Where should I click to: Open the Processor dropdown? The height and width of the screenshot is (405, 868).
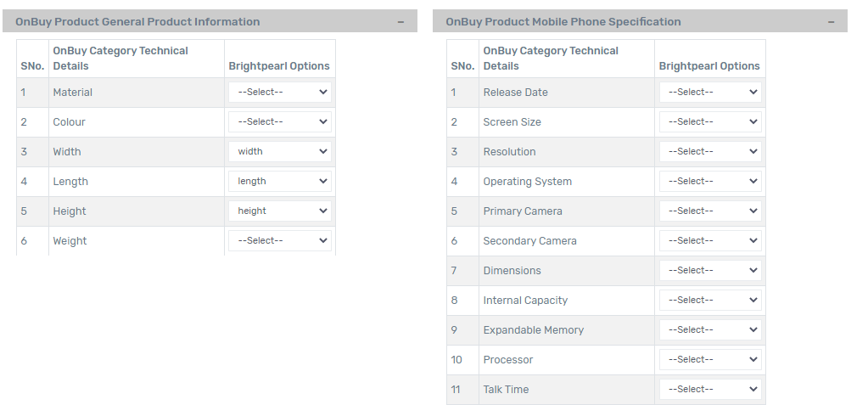coord(710,360)
